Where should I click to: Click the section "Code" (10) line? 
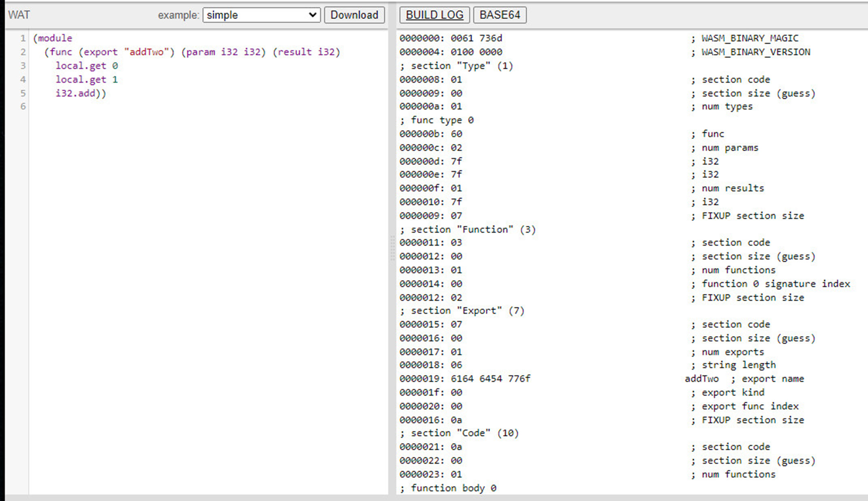460,433
